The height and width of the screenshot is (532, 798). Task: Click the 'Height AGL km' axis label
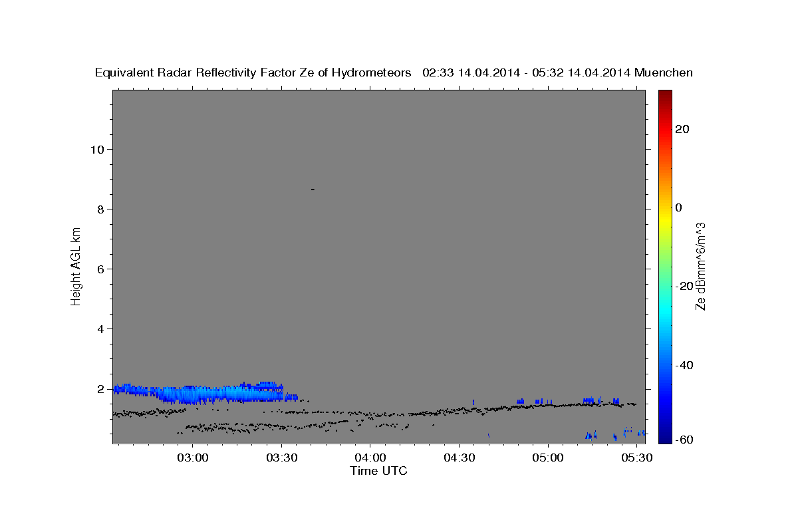(76, 266)
